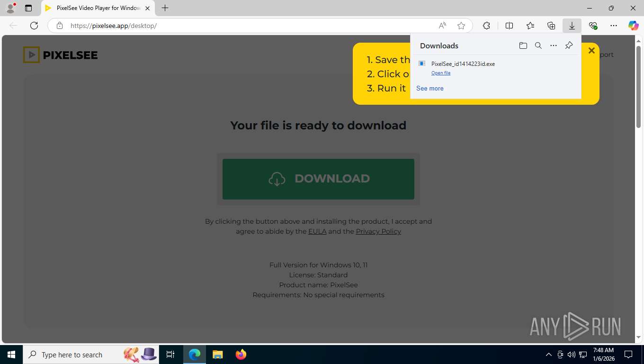Viewport: 644px width, 364px height.
Task: Search downloads with magnifier icon
Action: coord(538,45)
